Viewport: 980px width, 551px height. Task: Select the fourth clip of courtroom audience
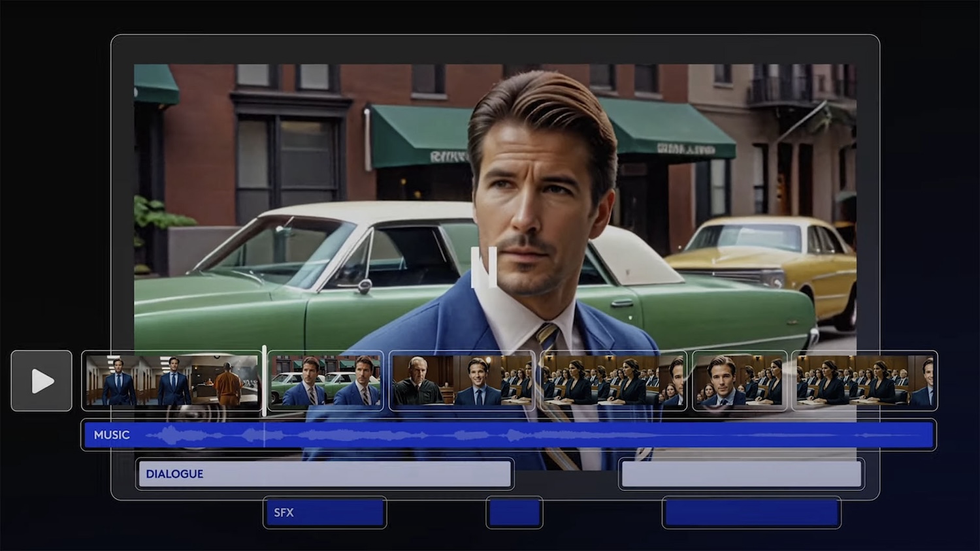click(x=613, y=381)
